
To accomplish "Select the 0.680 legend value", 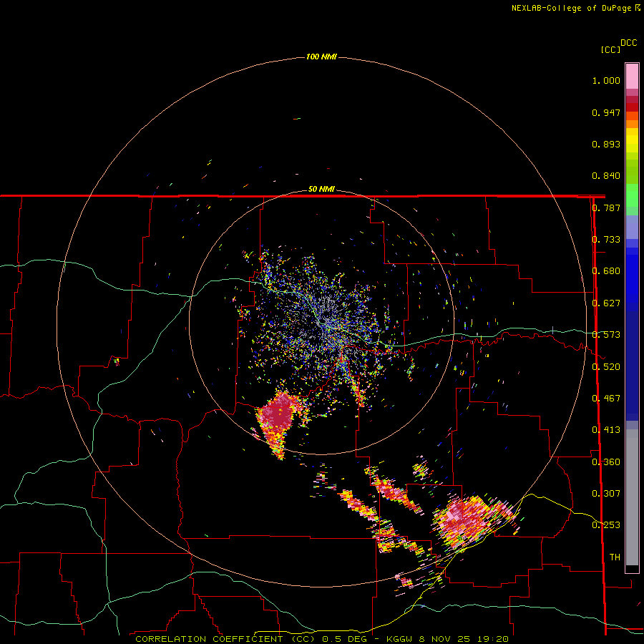I will click(606, 271).
